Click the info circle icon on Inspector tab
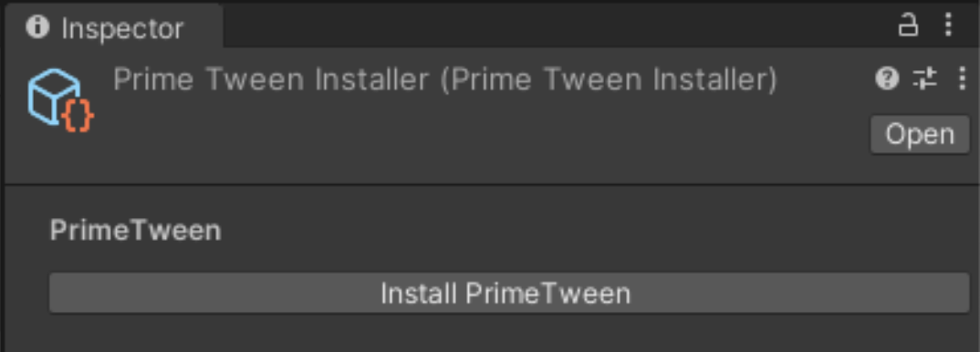The width and height of the screenshot is (980, 352). pos(38,27)
